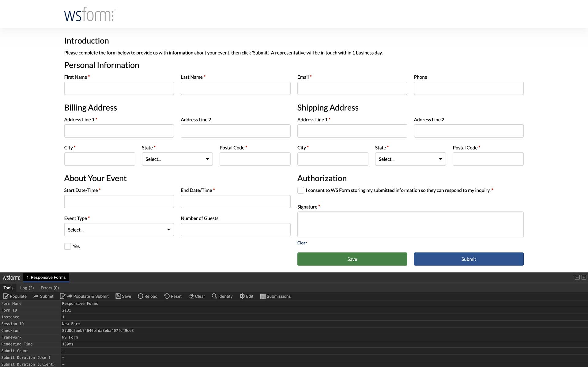The image size is (588, 367).
Task: Select Event Type from dropdown
Action: (119, 229)
